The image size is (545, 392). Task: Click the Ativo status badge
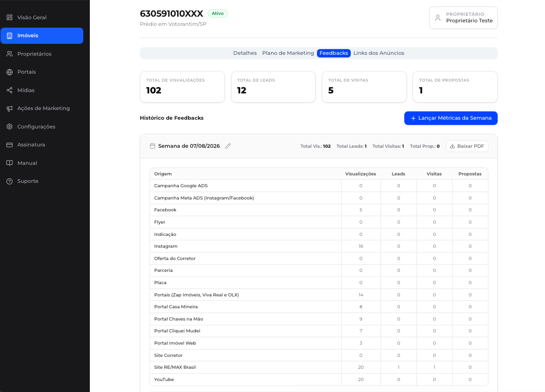218,14
